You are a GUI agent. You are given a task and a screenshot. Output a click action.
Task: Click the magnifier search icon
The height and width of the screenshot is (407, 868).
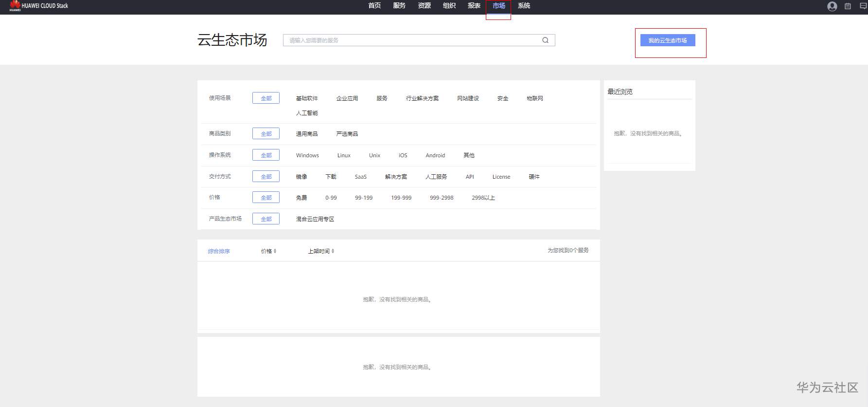point(545,40)
